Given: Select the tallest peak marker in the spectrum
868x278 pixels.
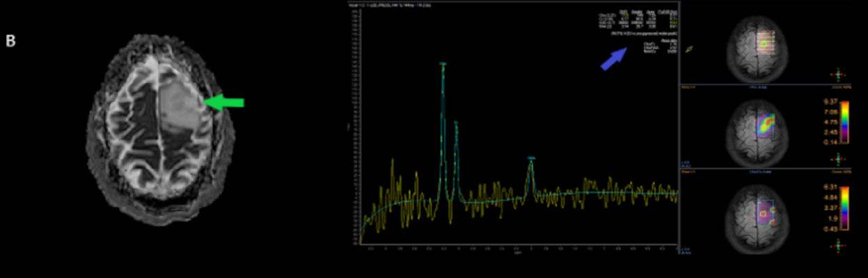Looking at the screenshot, I should (x=442, y=64).
